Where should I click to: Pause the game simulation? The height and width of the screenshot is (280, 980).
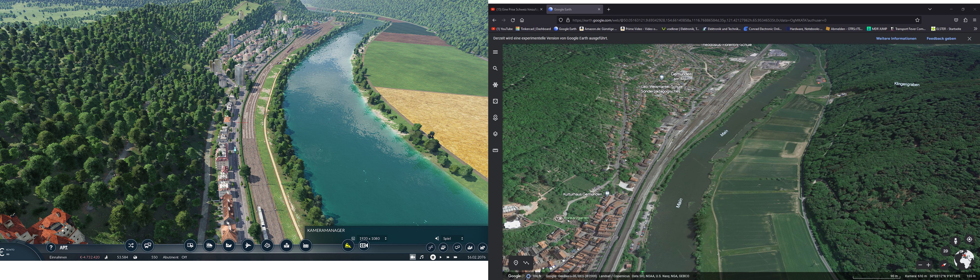pyautogui.click(x=433, y=257)
